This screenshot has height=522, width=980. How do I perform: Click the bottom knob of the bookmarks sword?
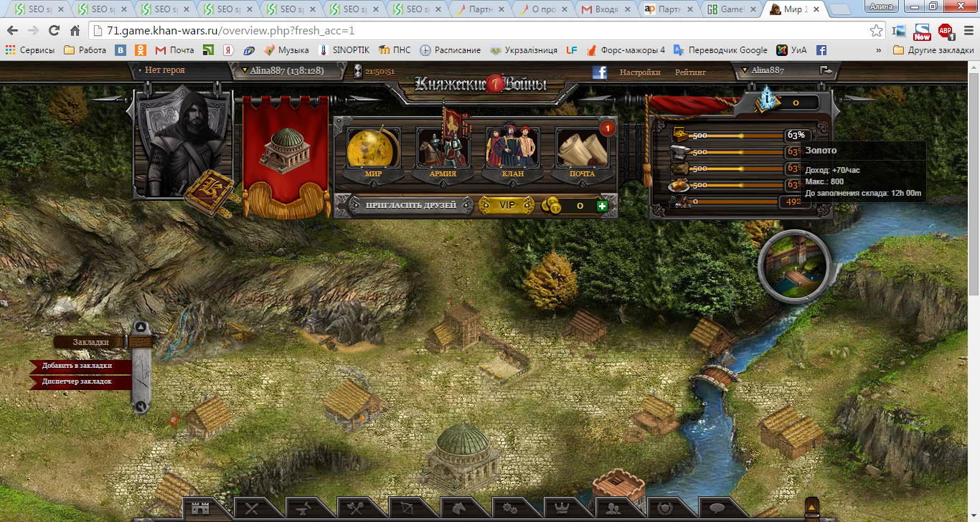click(x=141, y=407)
